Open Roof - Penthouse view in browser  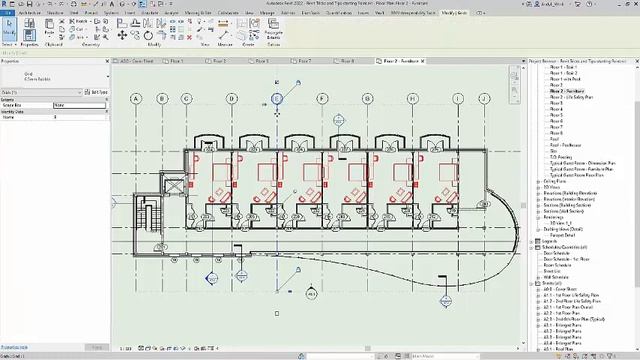point(565,145)
